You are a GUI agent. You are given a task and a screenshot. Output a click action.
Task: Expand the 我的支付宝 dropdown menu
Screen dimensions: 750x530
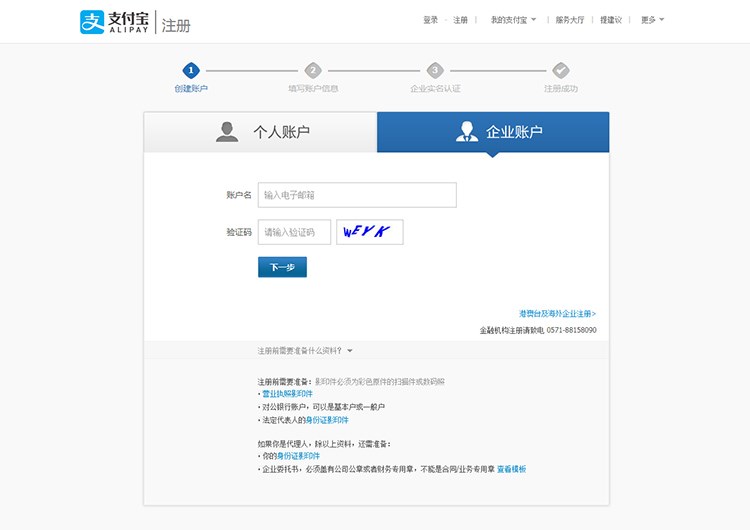513,20
